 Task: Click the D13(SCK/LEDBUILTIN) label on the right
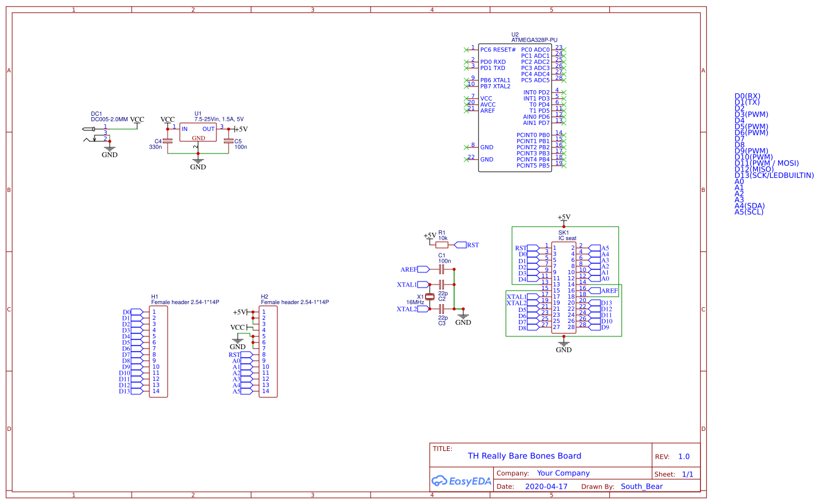pyautogui.click(x=774, y=176)
